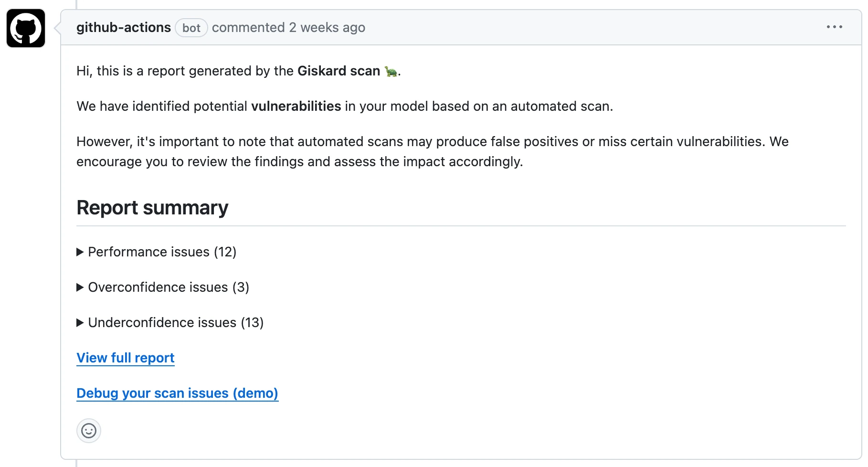868x467 pixels.
Task: Select the Underconfidence issues (13) label
Action: (x=176, y=323)
